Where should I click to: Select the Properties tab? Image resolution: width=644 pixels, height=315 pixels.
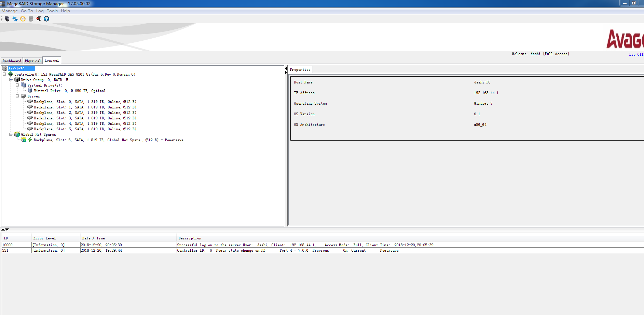tap(300, 69)
